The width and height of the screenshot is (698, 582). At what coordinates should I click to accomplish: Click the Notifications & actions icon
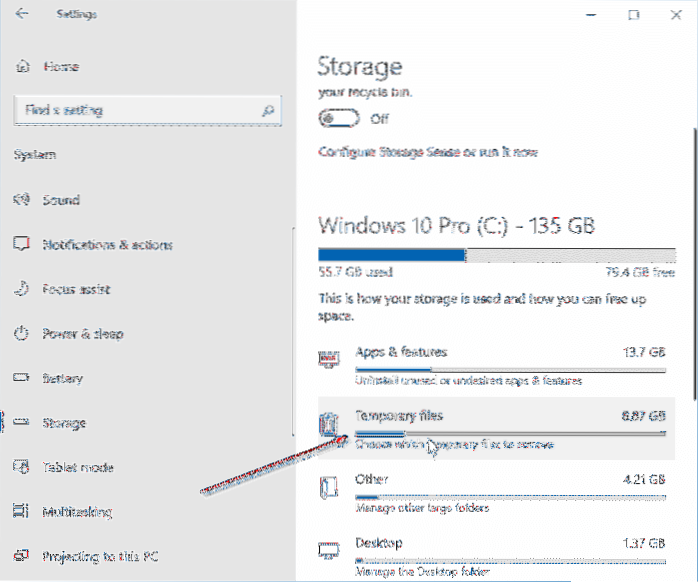tap(22, 245)
